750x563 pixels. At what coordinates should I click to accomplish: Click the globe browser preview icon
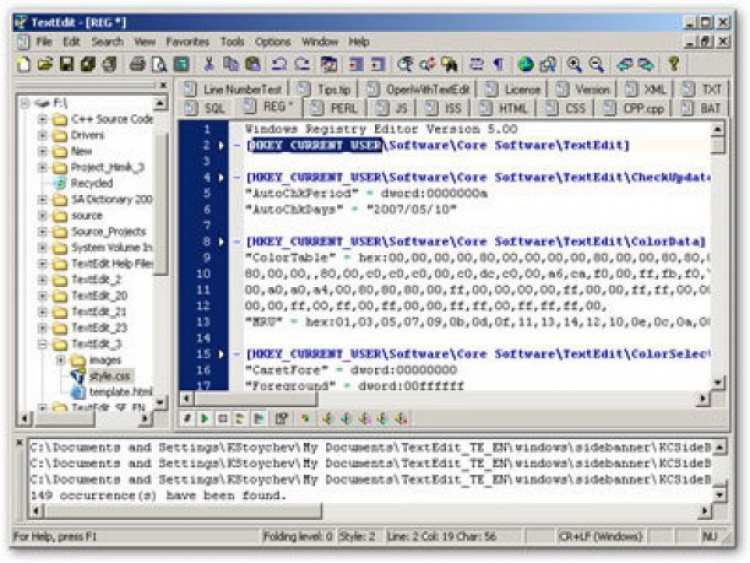click(526, 64)
